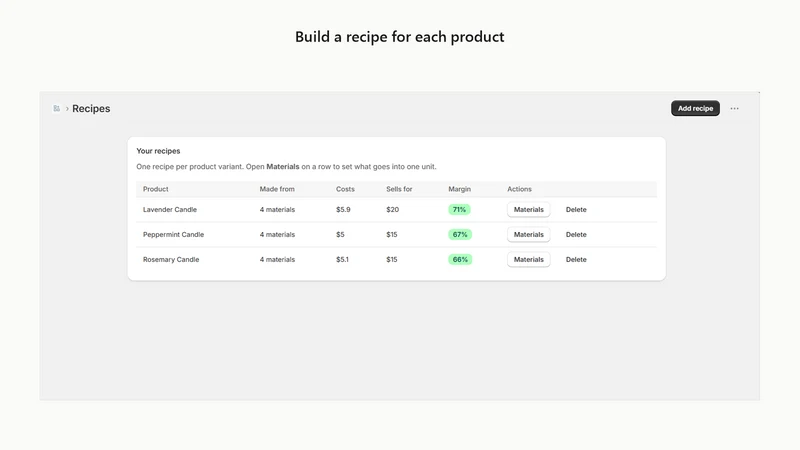Click the 67% margin badge
800x450 pixels.
click(x=460, y=235)
